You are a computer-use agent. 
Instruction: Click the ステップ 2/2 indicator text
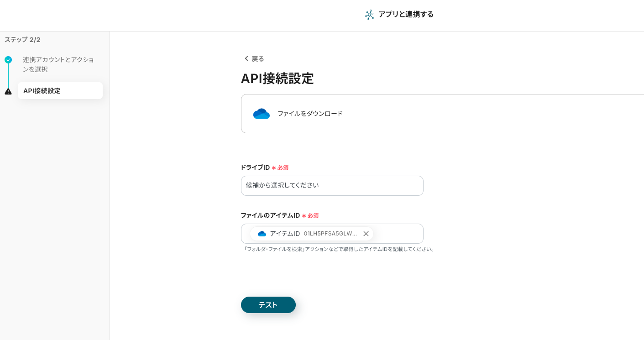click(22, 40)
